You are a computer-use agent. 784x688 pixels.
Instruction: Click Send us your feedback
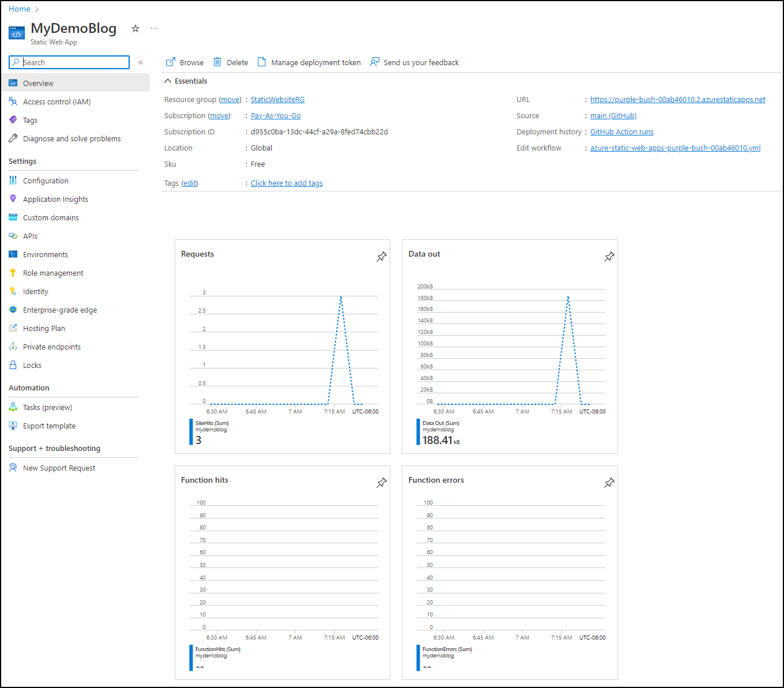tap(414, 62)
